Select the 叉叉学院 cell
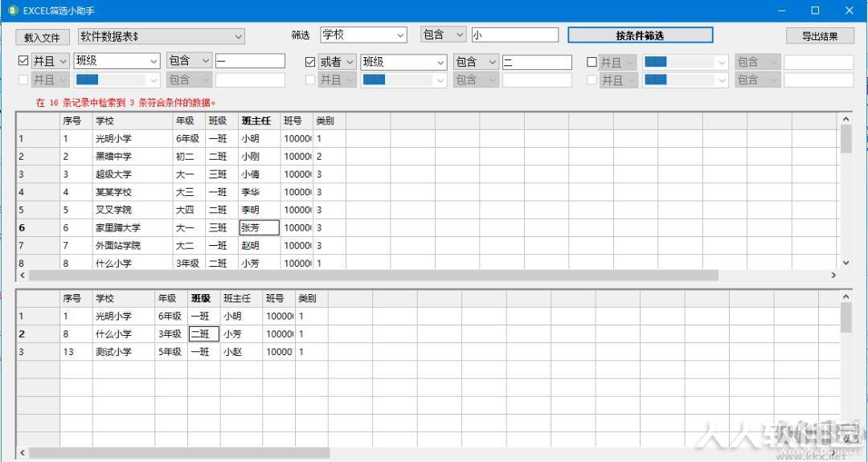The height and width of the screenshot is (462, 868). point(133,210)
